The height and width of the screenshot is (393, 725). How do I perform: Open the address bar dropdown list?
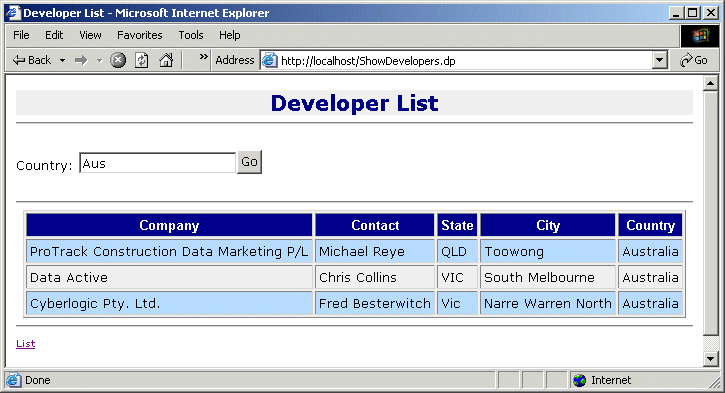pyautogui.click(x=660, y=61)
